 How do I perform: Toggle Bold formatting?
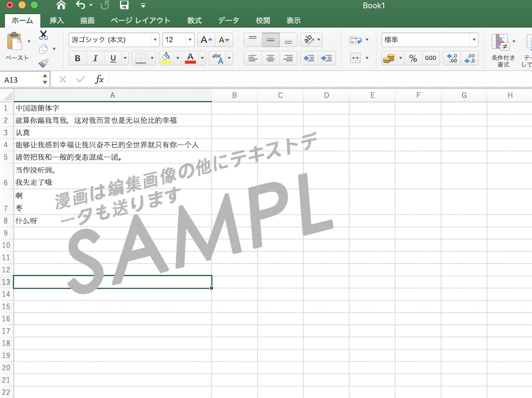(78, 58)
